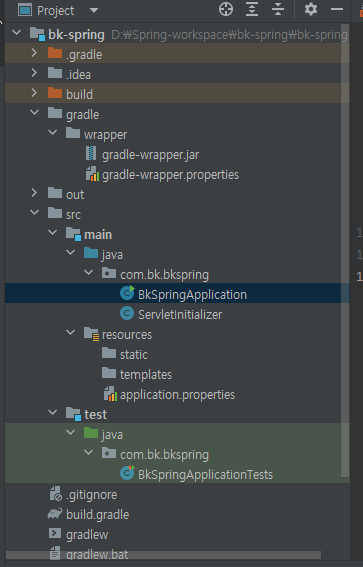Screen dimensions: 363x567
Task: Select the templates folder
Action: 146,375
